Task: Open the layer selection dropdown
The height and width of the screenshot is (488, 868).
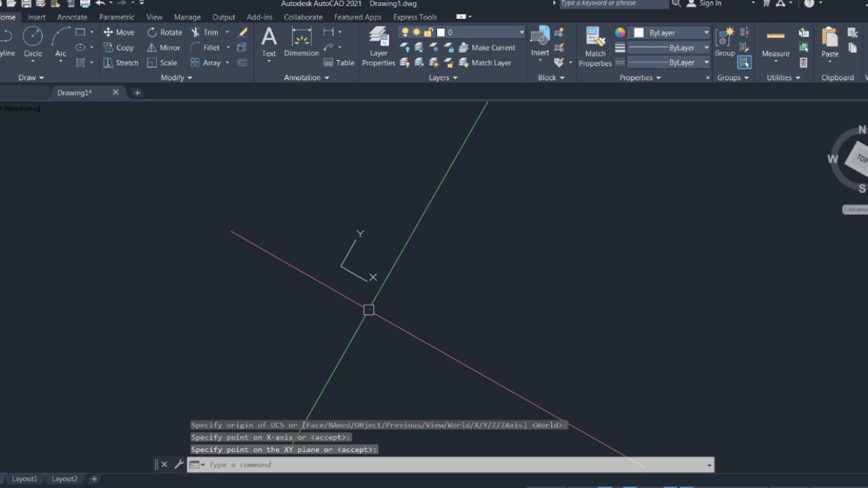Action: (x=521, y=32)
